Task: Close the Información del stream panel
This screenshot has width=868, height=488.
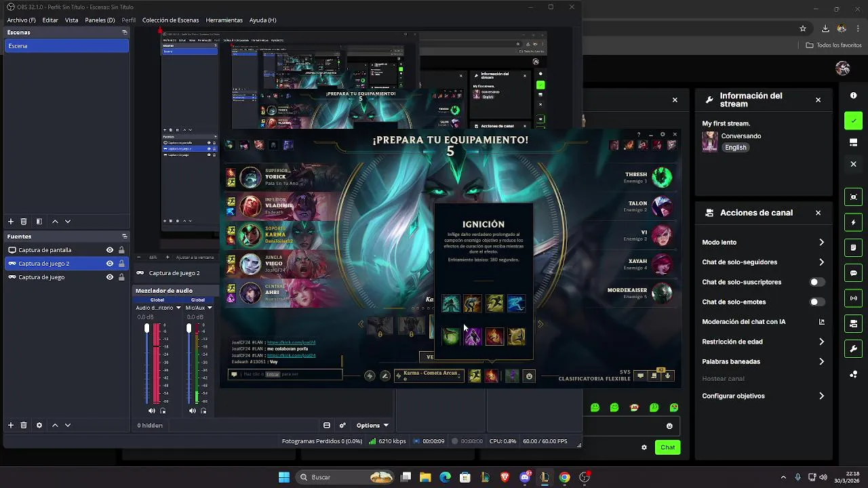Action: (818, 100)
